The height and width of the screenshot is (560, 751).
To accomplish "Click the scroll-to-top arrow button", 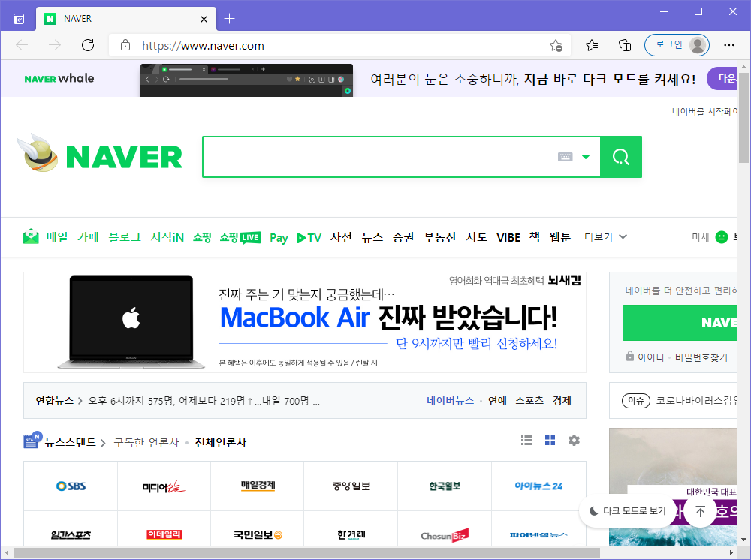I will pos(700,511).
